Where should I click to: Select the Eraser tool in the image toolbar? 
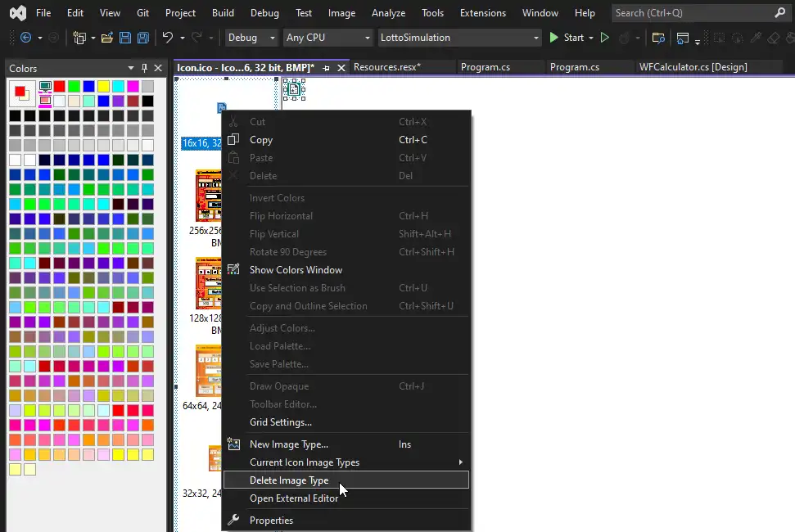click(x=772, y=38)
